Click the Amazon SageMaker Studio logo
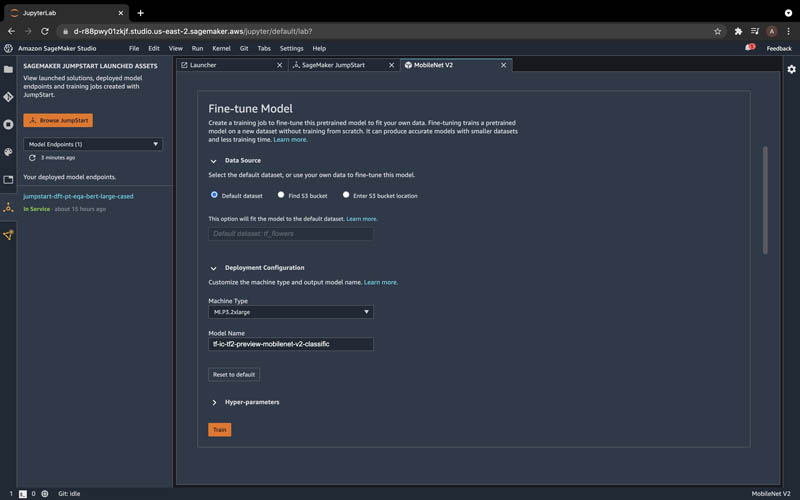 pos(8,48)
